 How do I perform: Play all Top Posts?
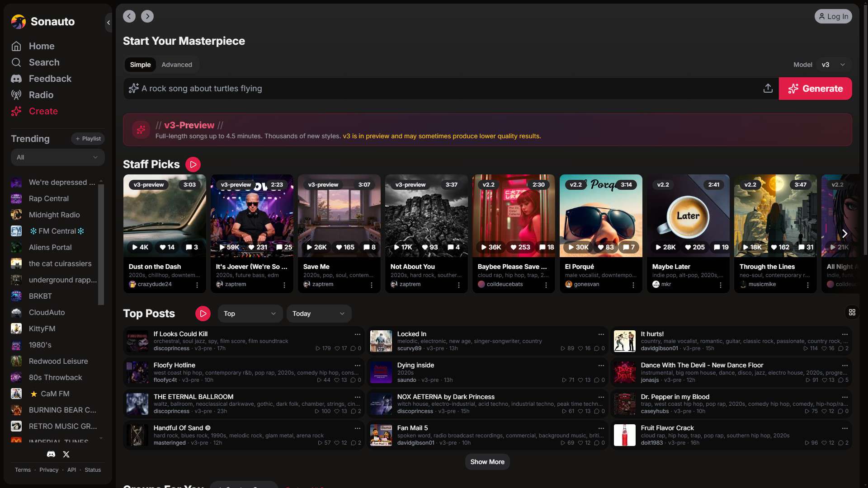click(203, 314)
